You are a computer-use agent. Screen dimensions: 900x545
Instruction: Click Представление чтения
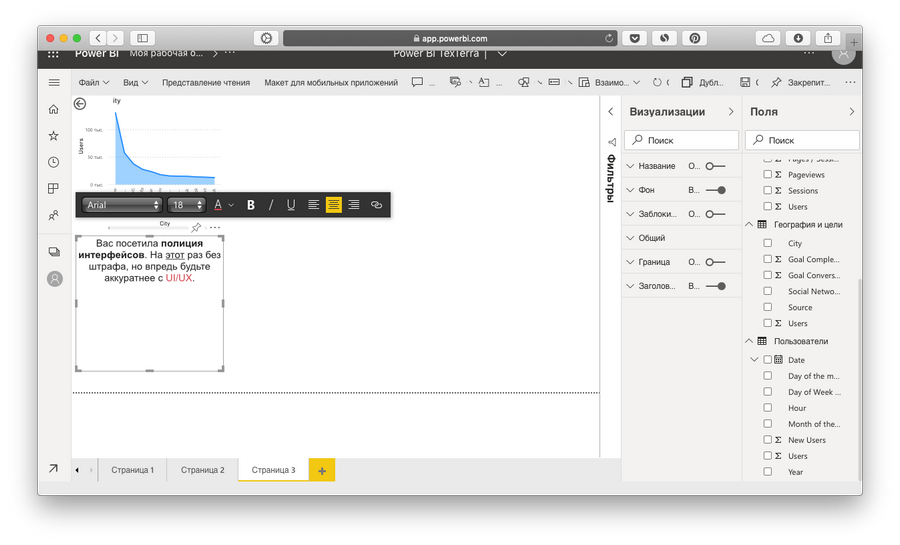(206, 83)
